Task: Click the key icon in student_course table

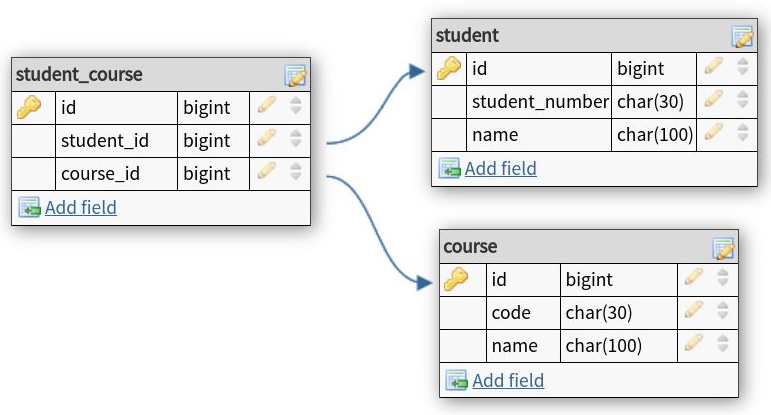Action: [x=29, y=107]
